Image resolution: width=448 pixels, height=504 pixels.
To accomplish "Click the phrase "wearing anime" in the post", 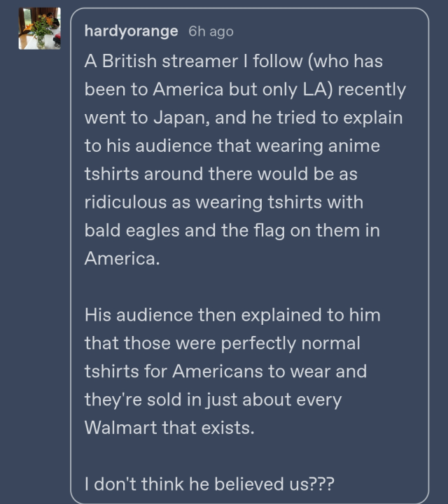I will (x=334, y=146).
